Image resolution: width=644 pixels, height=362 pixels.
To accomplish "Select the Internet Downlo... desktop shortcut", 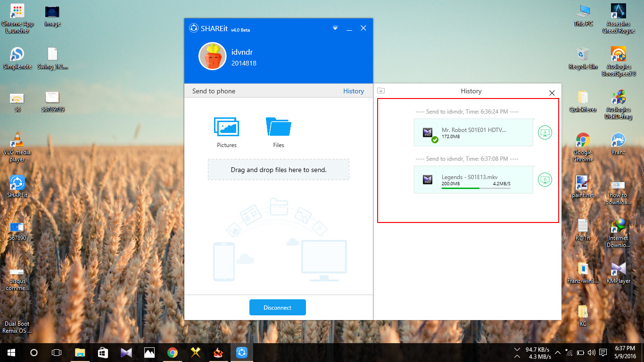I will click(618, 233).
